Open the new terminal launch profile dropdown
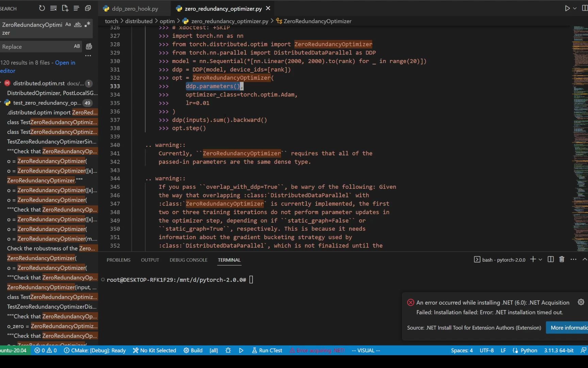This screenshot has height=368, width=588. [x=540, y=260]
